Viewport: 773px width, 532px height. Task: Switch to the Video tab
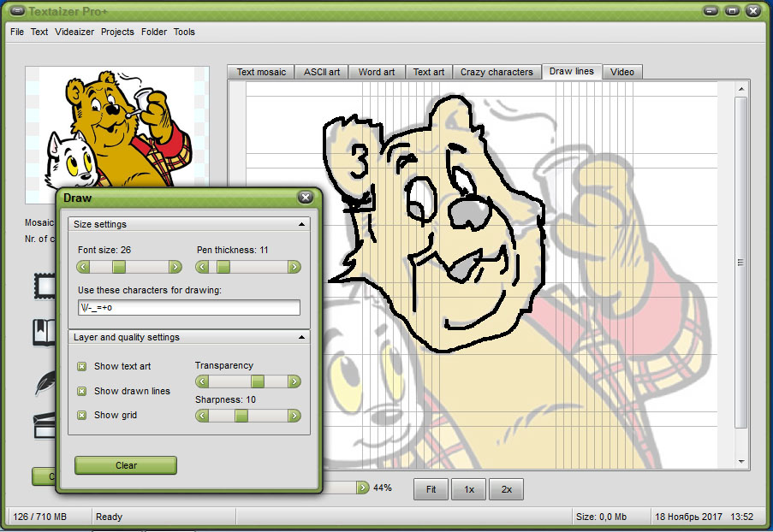click(x=622, y=72)
